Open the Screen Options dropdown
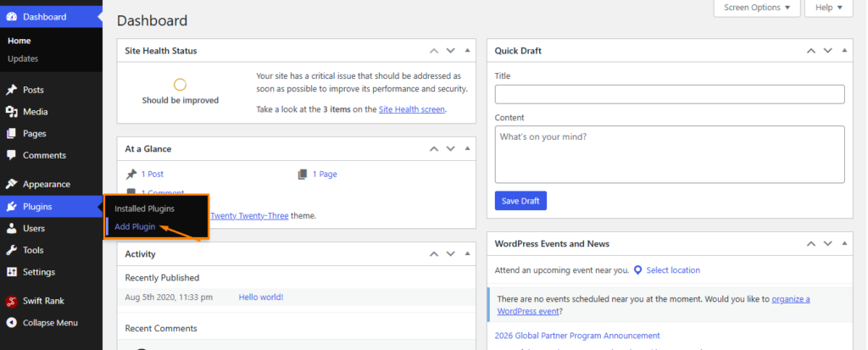 757,8
